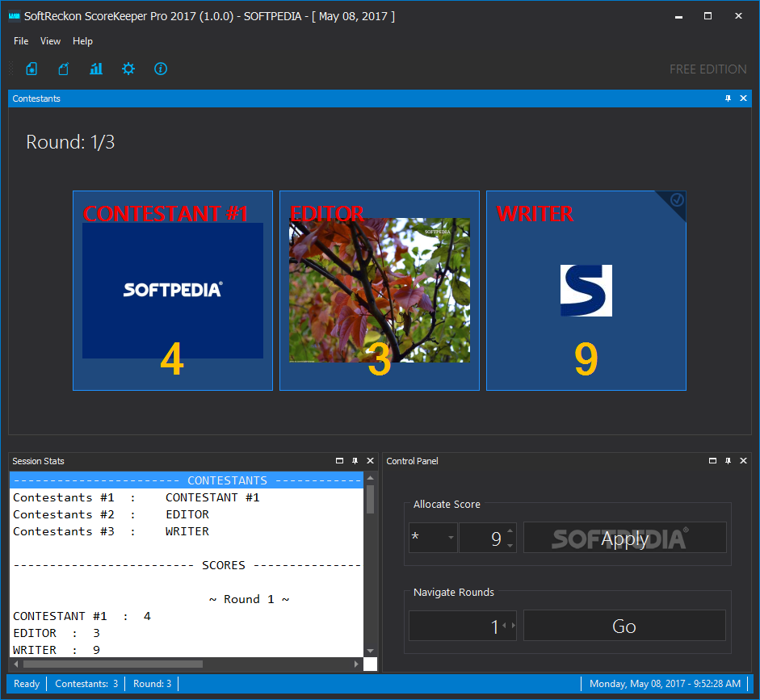Click the Ready status bar entry
760x700 pixels.
[27, 684]
